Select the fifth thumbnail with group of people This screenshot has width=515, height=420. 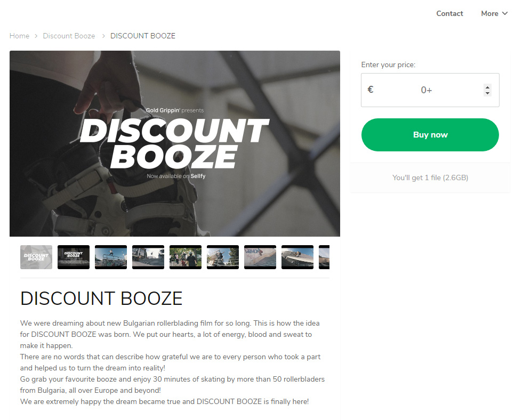pos(186,257)
